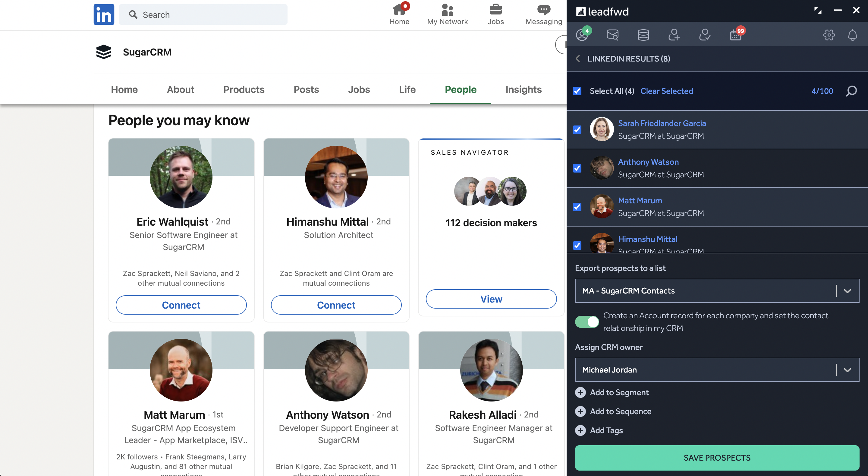Switch to the Products tab
This screenshot has width=868, height=476.
click(x=244, y=89)
